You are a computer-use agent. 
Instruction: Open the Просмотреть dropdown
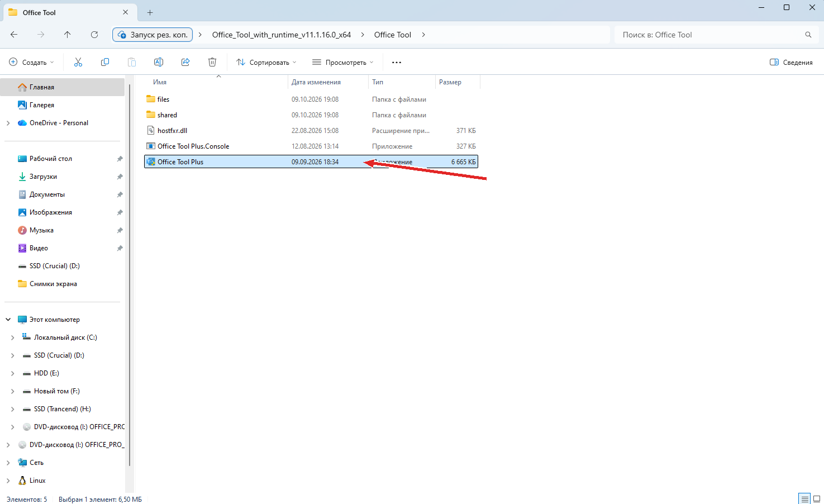click(343, 62)
